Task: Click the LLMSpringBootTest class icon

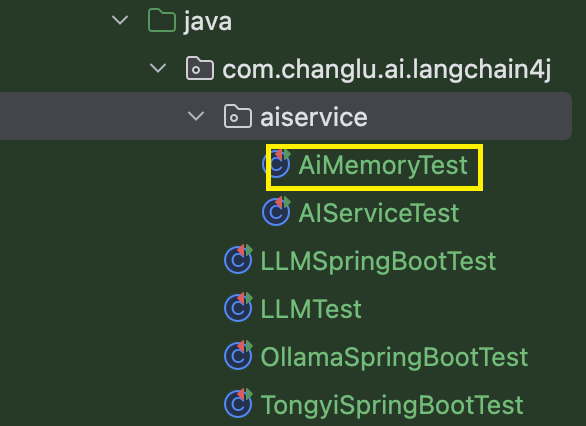Action: (x=238, y=259)
